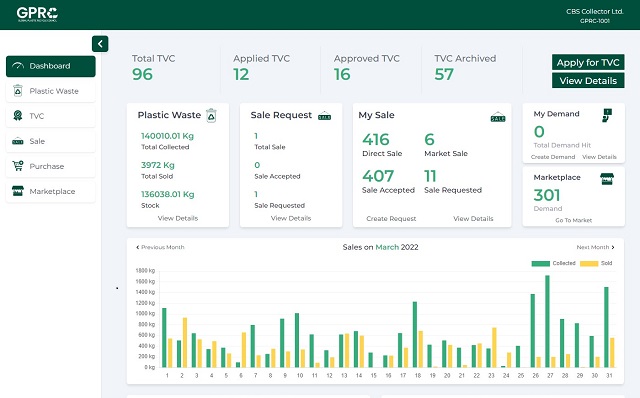This screenshot has height=398, width=640.
Task: Open Marketplace in the sidebar
Action: tap(51, 191)
